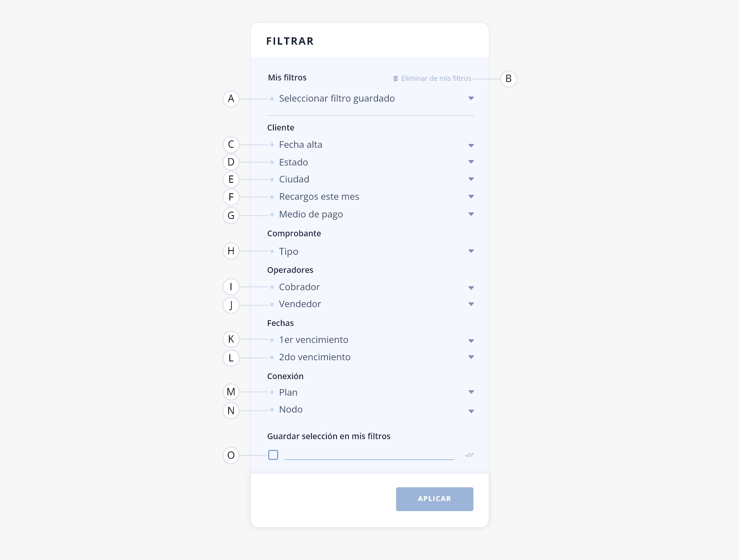This screenshot has width=739, height=560.
Task: Click the trash icon beside Eliminar de mis filtros
Action: point(395,79)
